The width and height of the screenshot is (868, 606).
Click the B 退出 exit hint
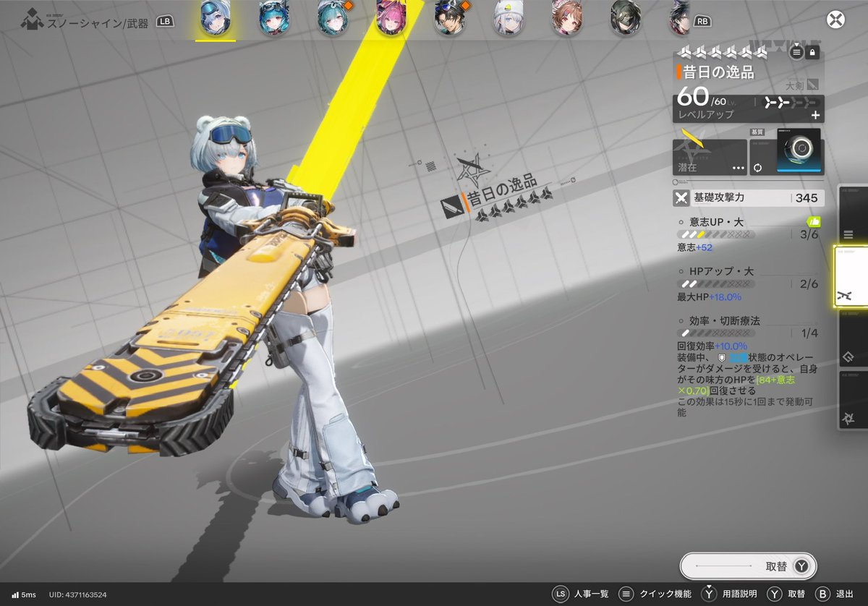click(x=834, y=594)
